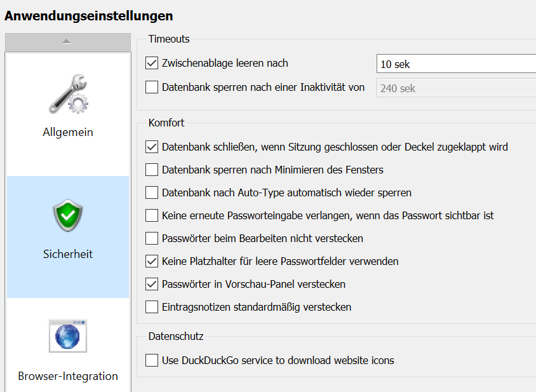Check 'Eintragsnotizen standardmäßig verstecken' option
The height and width of the screenshot is (392, 536).
point(152,307)
